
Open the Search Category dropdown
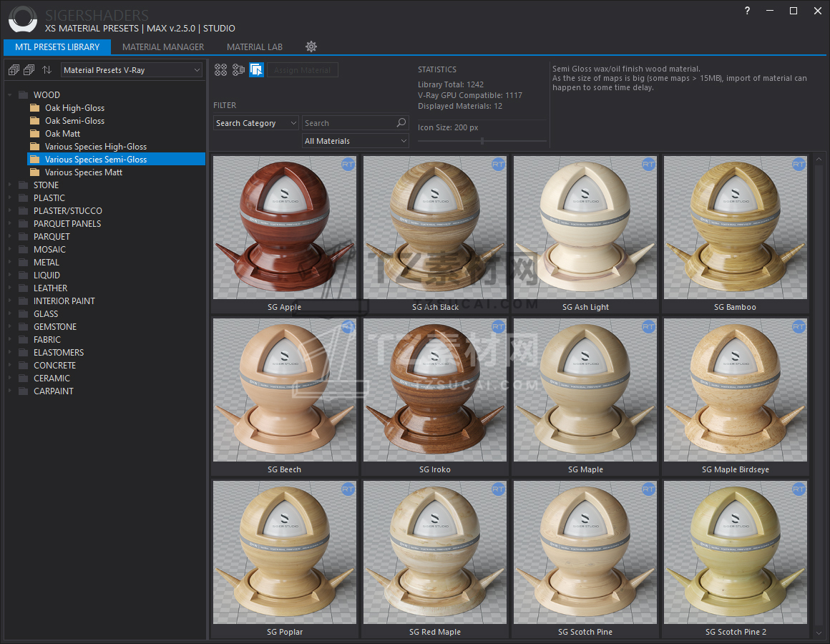[256, 123]
